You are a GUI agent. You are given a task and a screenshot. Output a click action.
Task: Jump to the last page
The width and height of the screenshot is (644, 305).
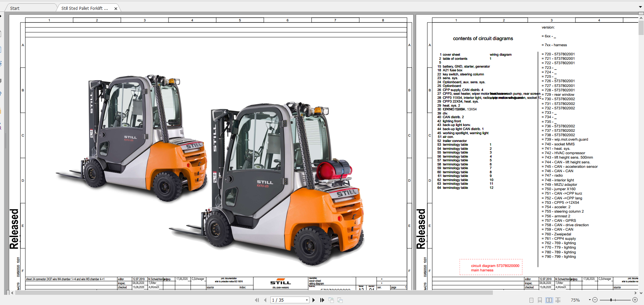coord(322,300)
